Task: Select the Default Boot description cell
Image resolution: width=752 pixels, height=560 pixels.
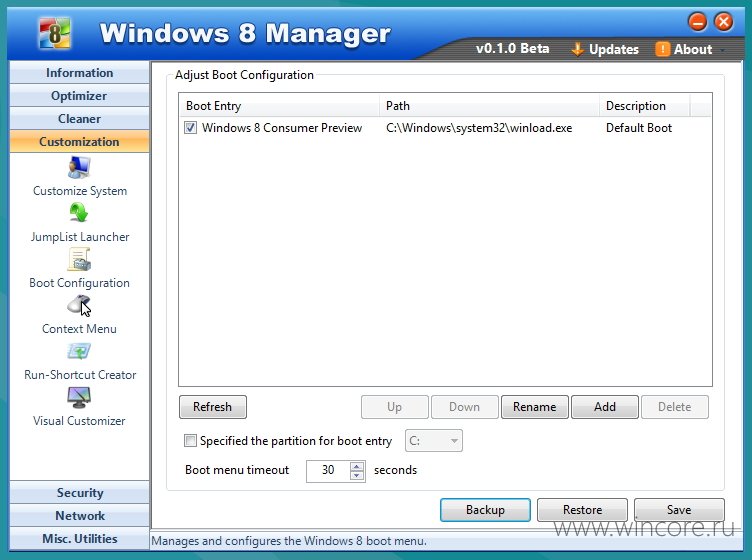Action: pyautogui.click(x=638, y=128)
